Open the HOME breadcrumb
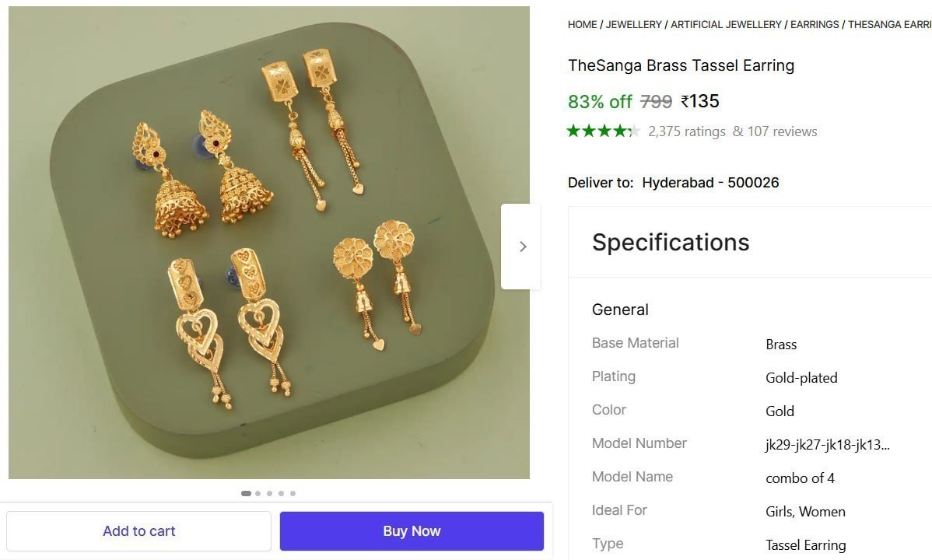This screenshot has width=932, height=560. pos(582,24)
